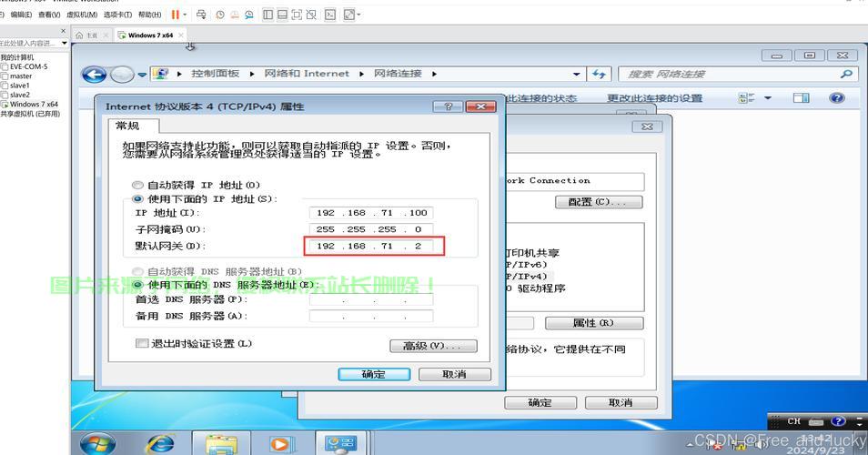Open explorer help icon
Image resolution: width=868 pixels, height=455 pixels.
836,98
